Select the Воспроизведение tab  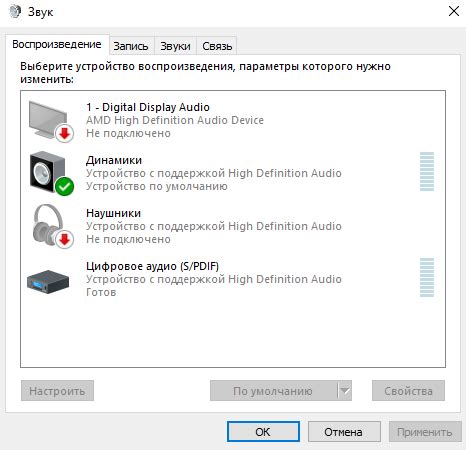click(57, 44)
